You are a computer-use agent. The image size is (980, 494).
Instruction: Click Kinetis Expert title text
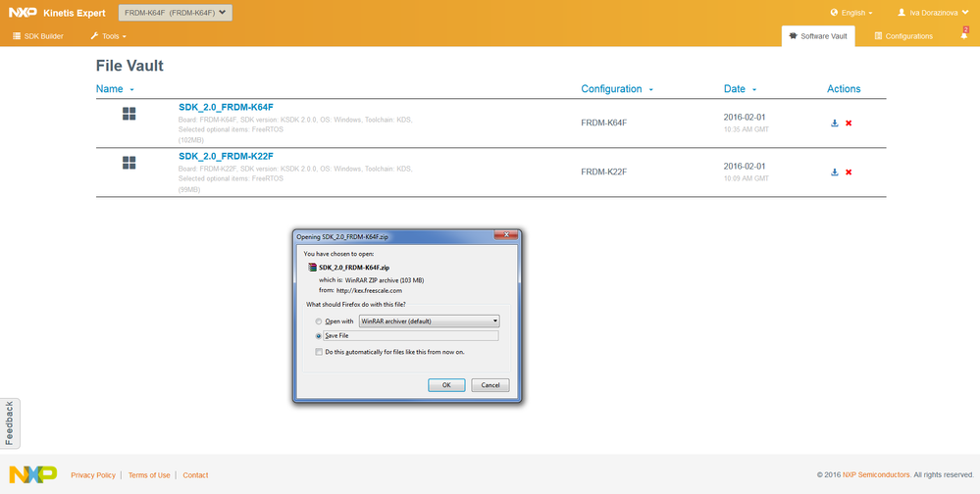(x=75, y=13)
